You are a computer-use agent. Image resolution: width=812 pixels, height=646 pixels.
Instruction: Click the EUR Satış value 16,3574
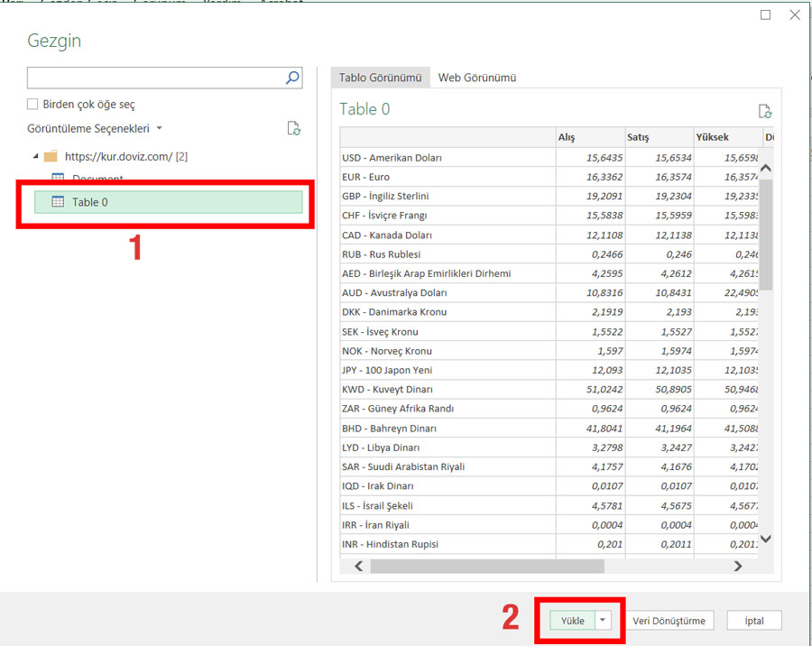[x=673, y=177]
